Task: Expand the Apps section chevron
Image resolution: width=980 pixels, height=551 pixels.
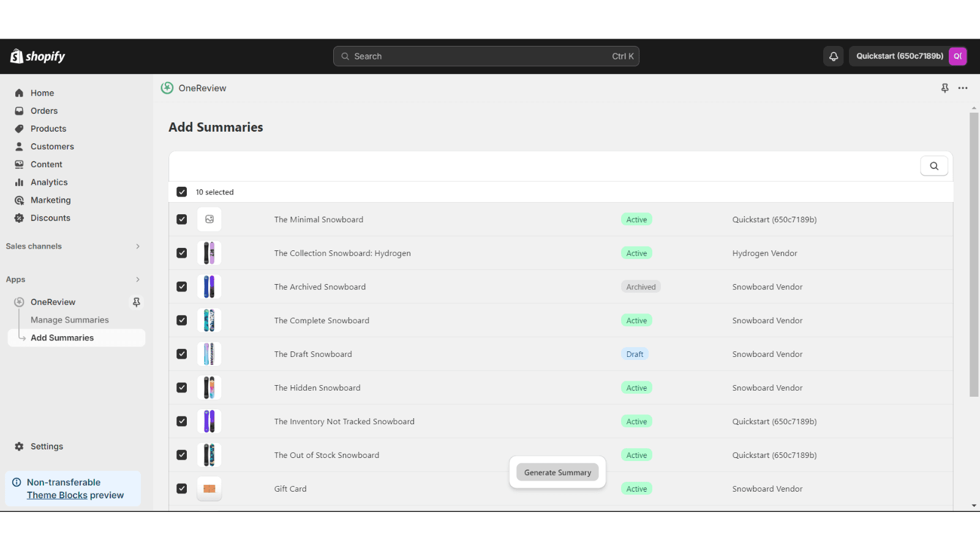Action: coord(137,279)
